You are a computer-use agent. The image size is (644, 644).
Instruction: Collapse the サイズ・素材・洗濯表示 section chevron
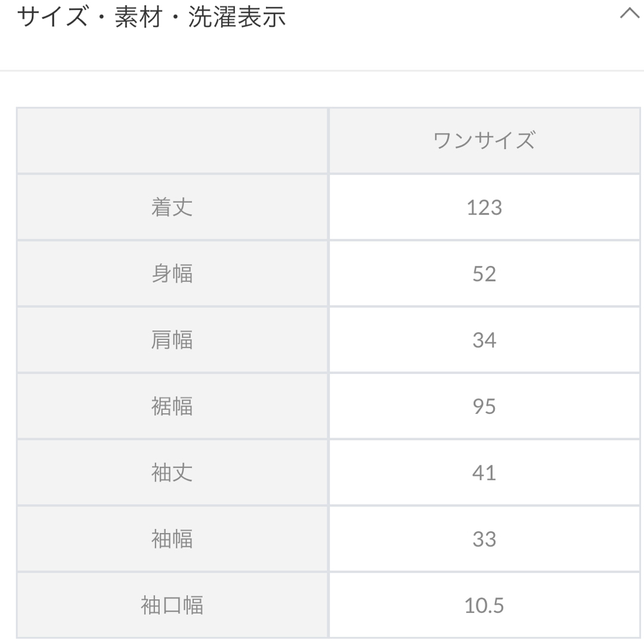pos(630,14)
